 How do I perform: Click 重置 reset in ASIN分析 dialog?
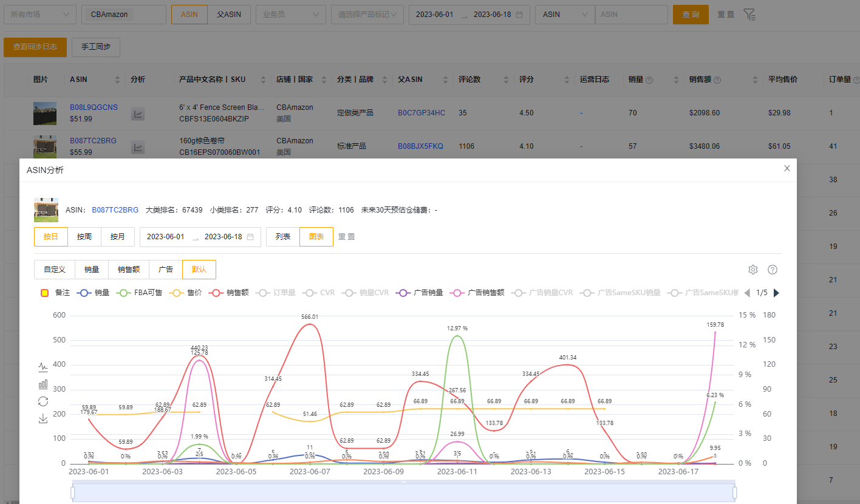(x=347, y=237)
